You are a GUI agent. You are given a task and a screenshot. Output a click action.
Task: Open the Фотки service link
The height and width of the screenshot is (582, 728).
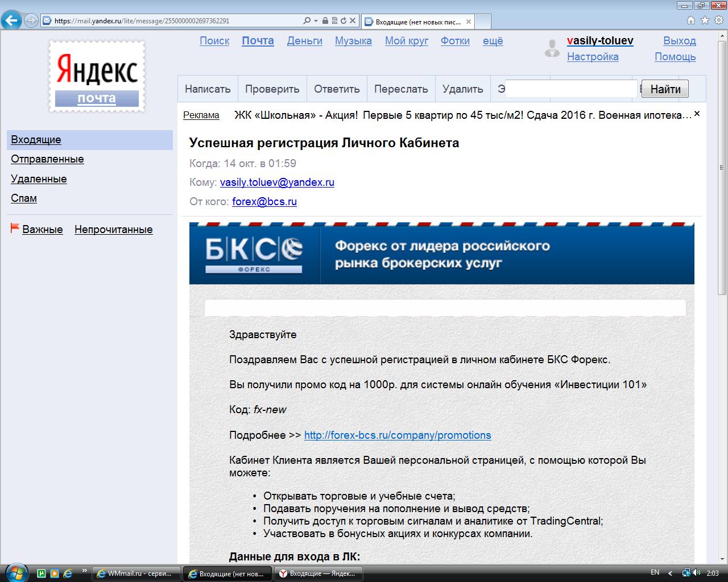click(x=455, y=41)
